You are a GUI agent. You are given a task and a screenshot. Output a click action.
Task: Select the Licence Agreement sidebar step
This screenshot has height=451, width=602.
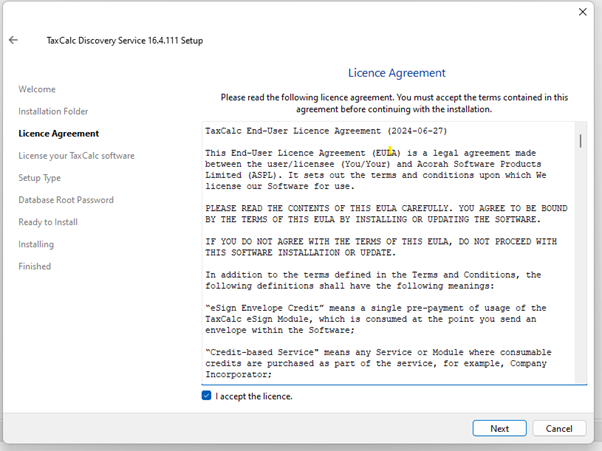[x=59, y=133]
